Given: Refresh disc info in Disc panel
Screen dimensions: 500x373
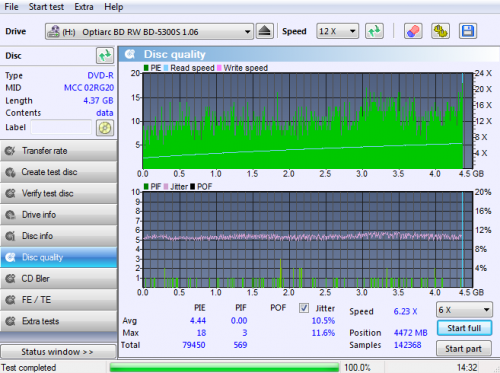Looking at the screenshot, I should (105, 55).
